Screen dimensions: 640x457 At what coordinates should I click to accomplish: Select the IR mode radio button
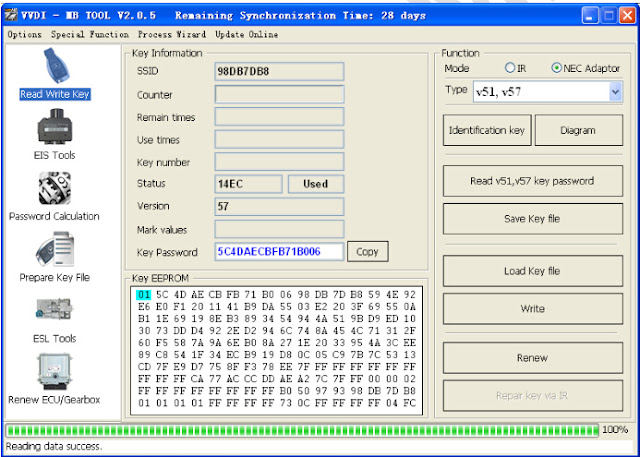click(510, 68)
